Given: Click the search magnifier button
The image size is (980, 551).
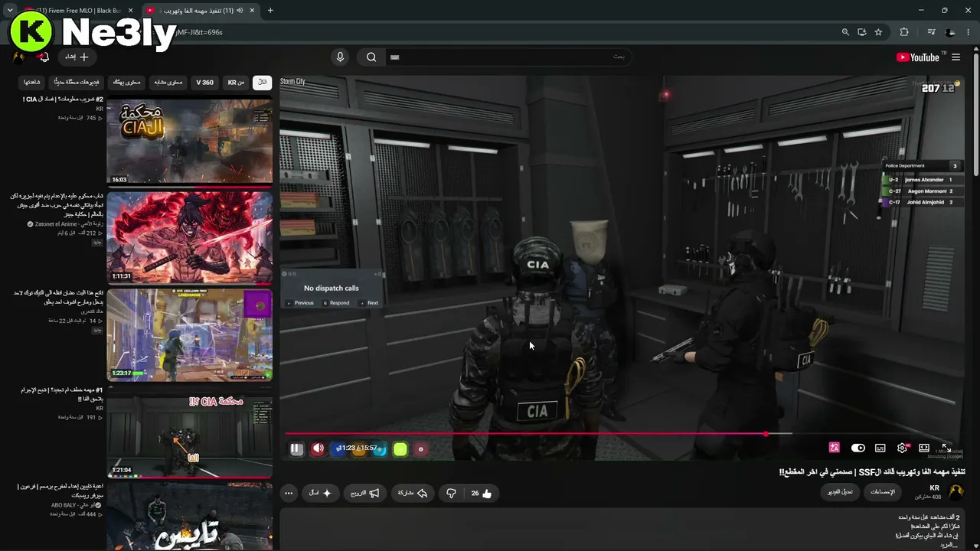Looking at the screenshot, I should [371, 57].
